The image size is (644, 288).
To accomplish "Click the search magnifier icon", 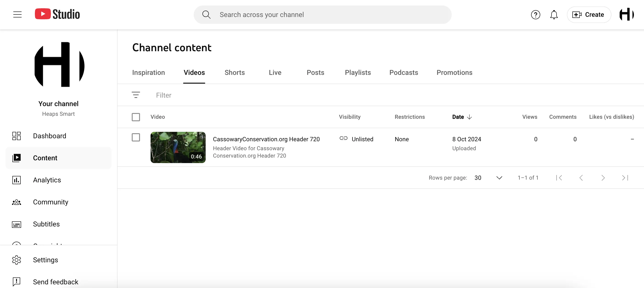I will point(206,14).
